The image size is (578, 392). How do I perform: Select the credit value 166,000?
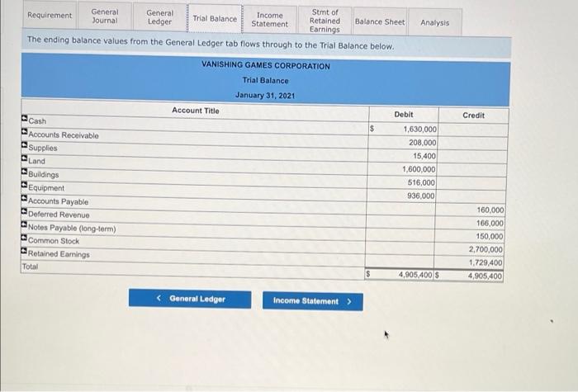click(490, 224)
